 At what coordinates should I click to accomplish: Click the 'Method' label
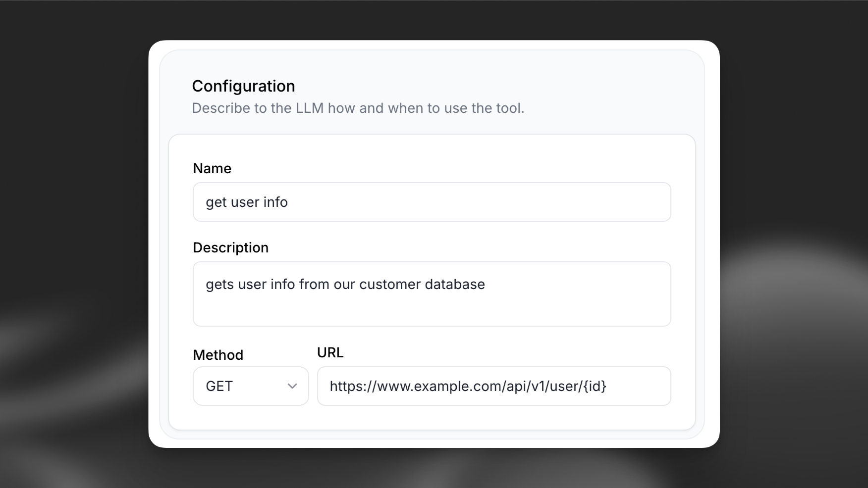click(217, 354)
